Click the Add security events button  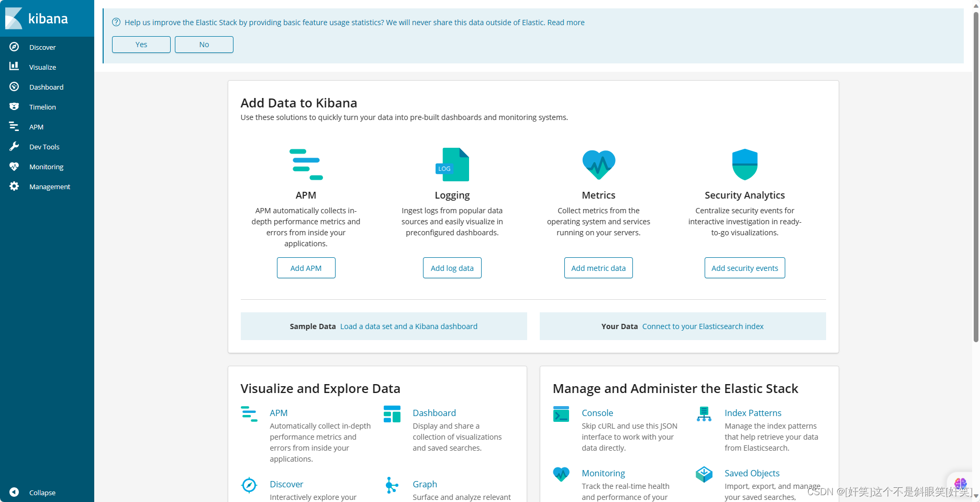click(745, 268)
